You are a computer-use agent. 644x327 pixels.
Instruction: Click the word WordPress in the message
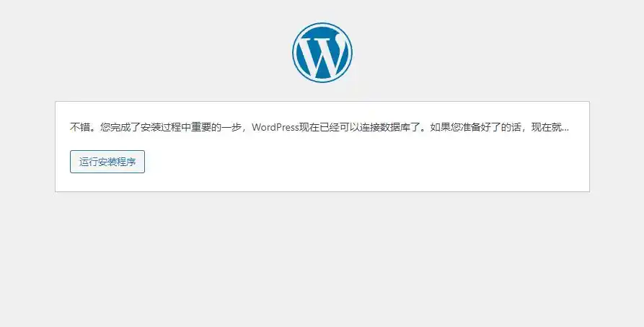click(x=275, y=127)
